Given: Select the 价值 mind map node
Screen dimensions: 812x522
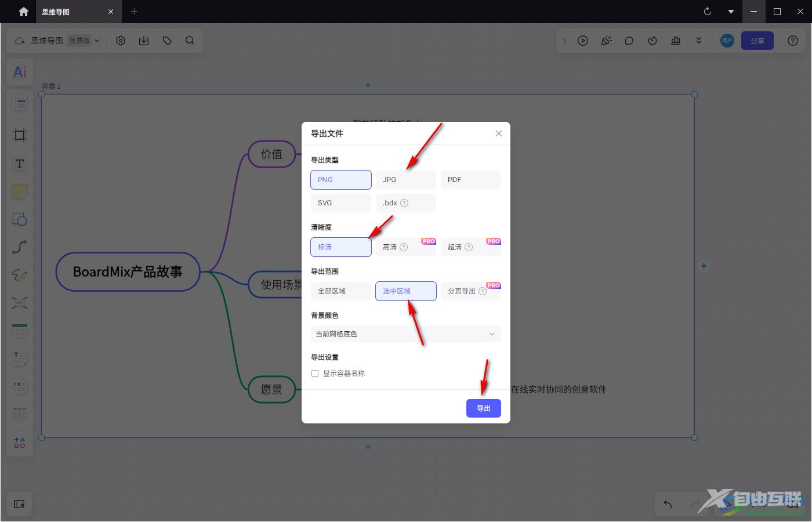Looking at the screenshot, I should [x=271, y=154].
